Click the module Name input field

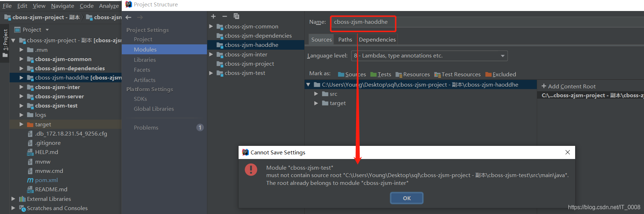click(x=487, y=22)
